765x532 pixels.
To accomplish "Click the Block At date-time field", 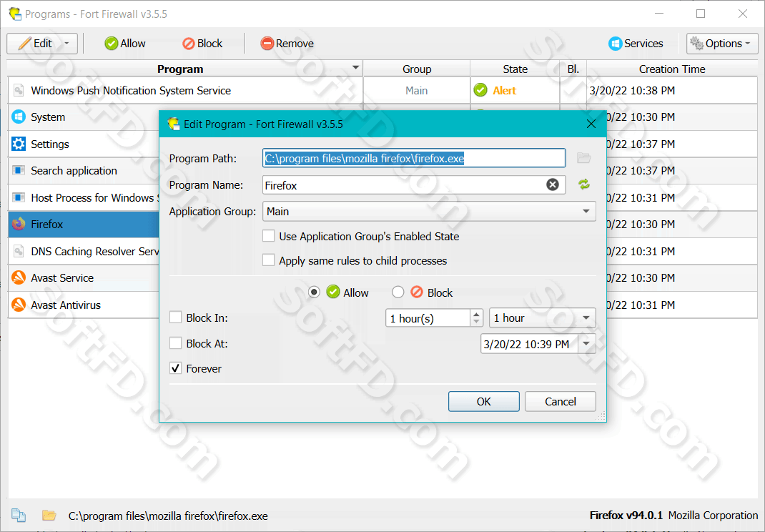I will (529, 344).
